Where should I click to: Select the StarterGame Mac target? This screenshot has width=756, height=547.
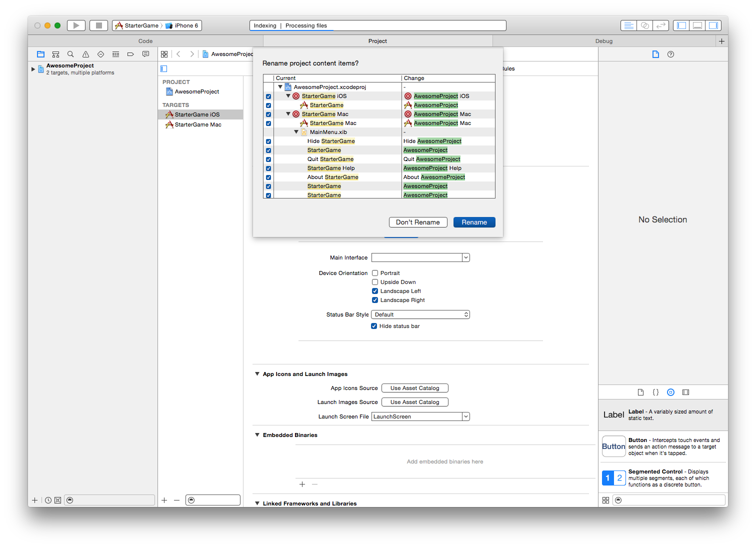(200, 124)
